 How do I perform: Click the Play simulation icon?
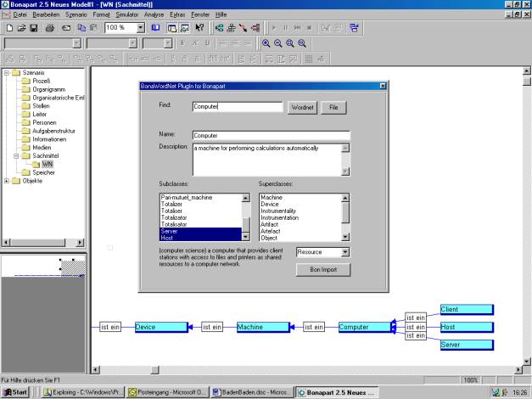point(273,28)
